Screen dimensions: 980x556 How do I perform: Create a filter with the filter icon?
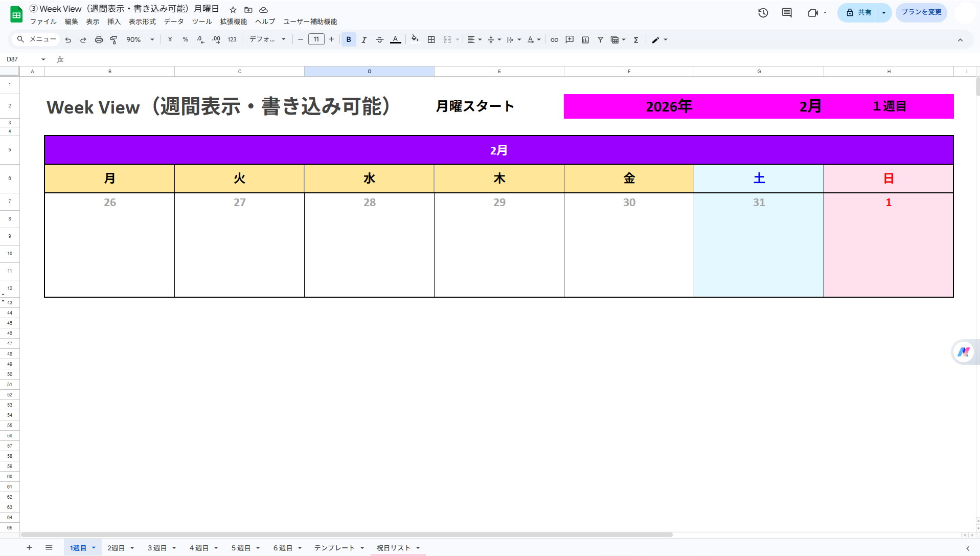[x=600, y=39]
